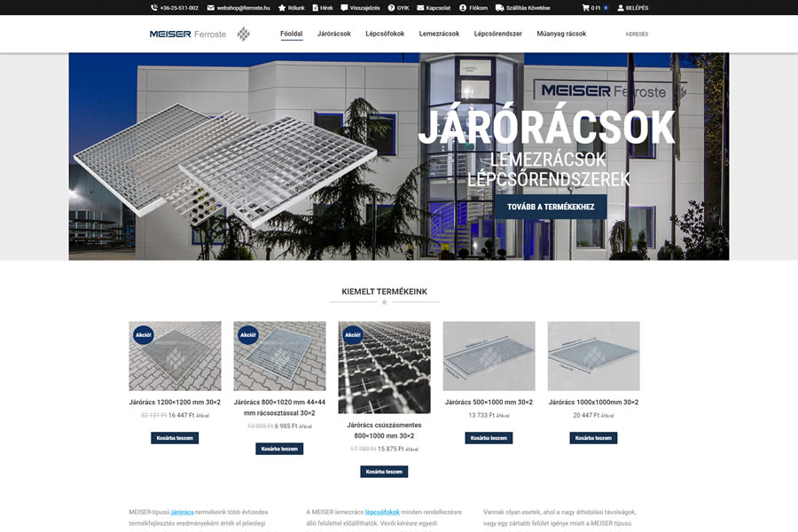Click the title Járórács 500×1000 mm 30×2
The width and height of the screenshot is (798, 532).
(x=489, y=403)
